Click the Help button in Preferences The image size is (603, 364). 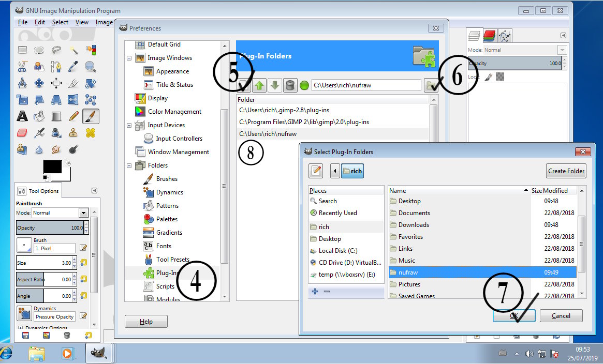click(146, 322)
